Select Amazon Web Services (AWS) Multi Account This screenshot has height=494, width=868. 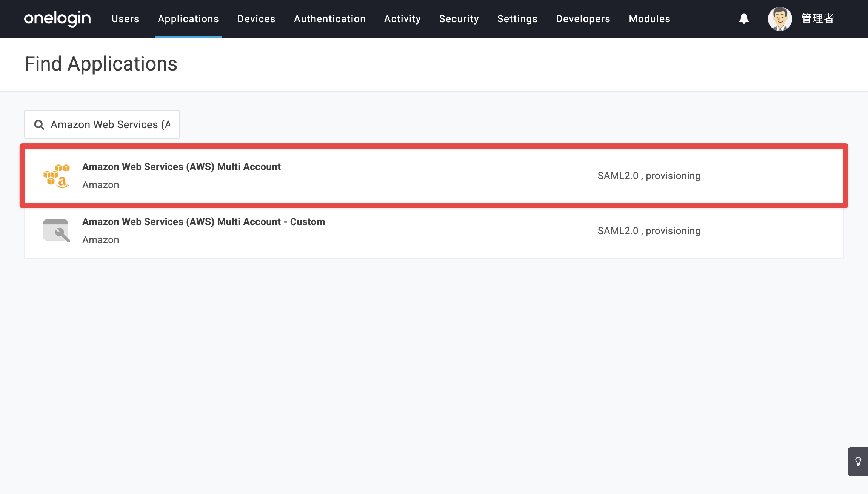(434, 176)
